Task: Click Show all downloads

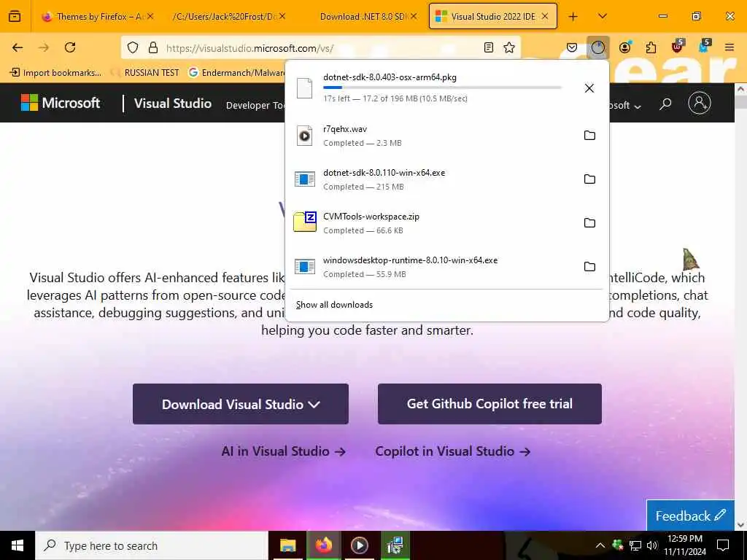Action: [x=334, y=305]
